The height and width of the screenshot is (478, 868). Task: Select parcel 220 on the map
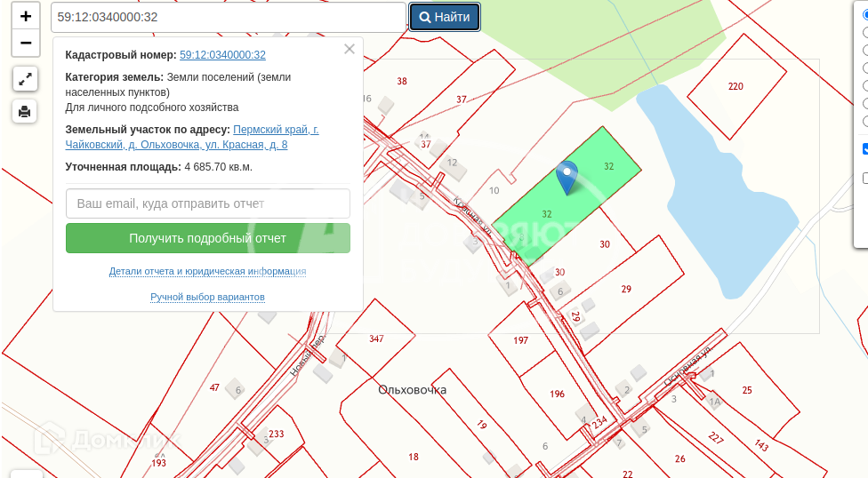735,88
